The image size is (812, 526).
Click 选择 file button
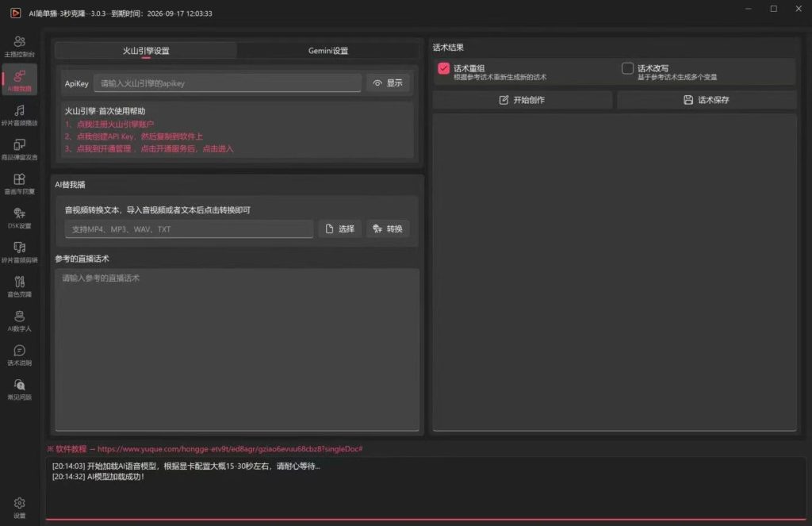(x=339, y=228)
